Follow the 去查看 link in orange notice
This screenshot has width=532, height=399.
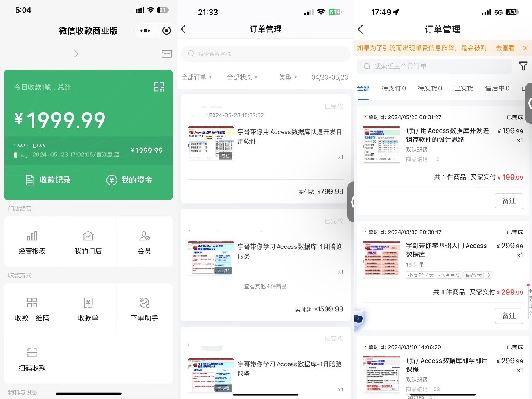tap(505, 48)
